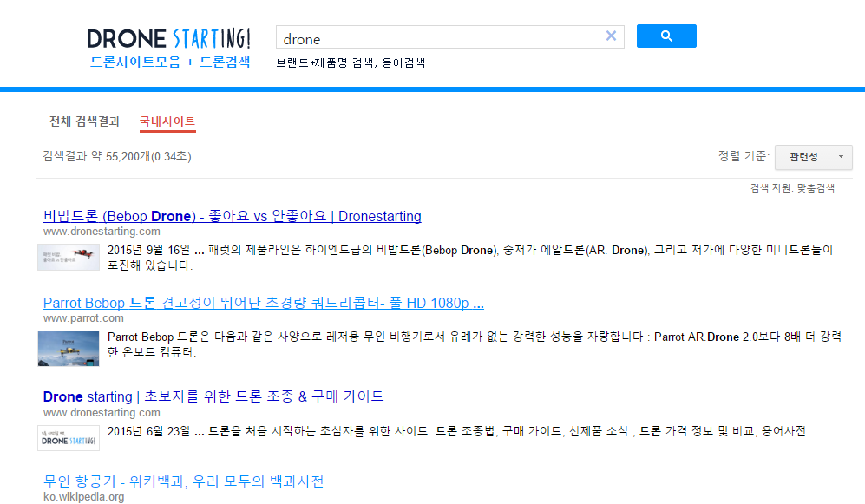Click the 드론사이트모음 + 드론검색 tagline
Screen dimensions: 865x504
170,62
